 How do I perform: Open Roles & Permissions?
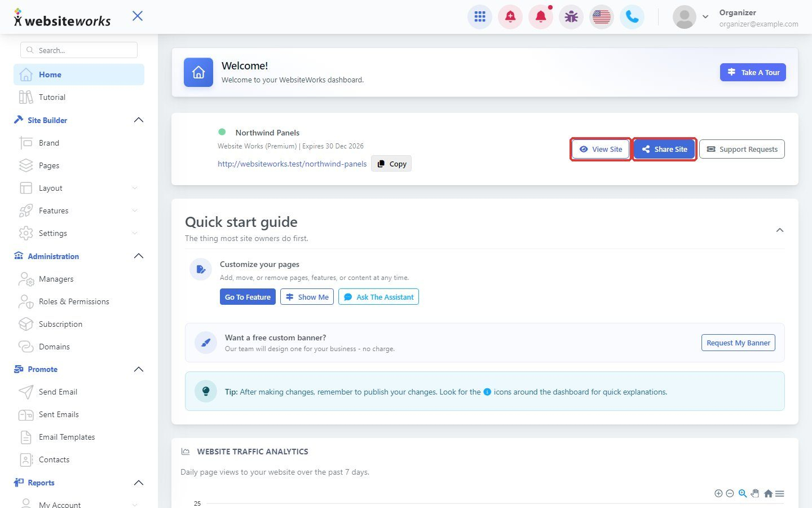[x=79, y=301]
